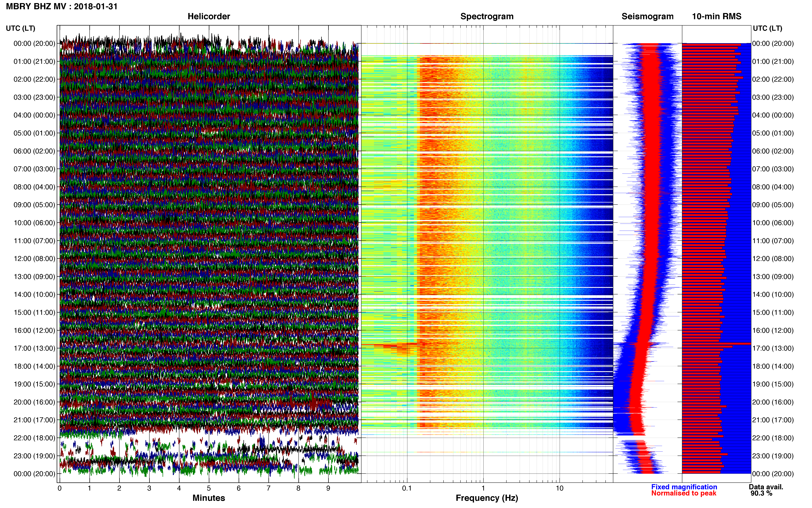Click the title 'MBRY BHZ MV : 2018-01-31'
The image size is (812, 508).
62,6
